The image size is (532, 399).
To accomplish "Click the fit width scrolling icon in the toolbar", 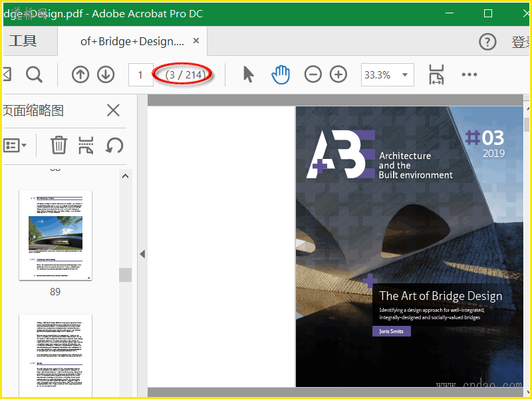I will click(436, 74).
